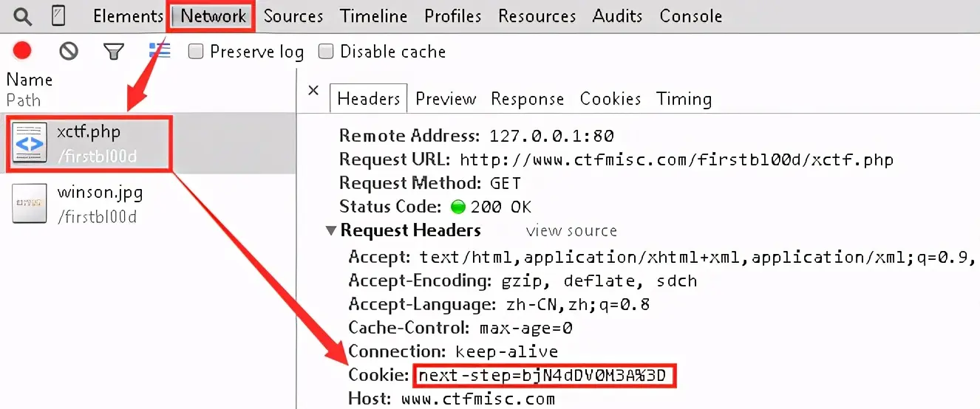Click the view source link
980x409 pixels.
click(x=571, y=231)
